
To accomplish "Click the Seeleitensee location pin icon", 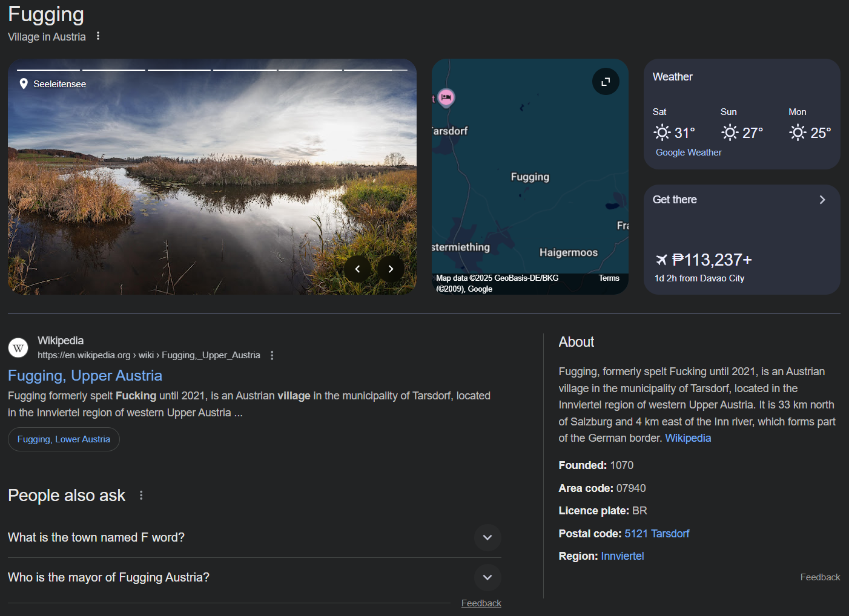I will point(24,84).
